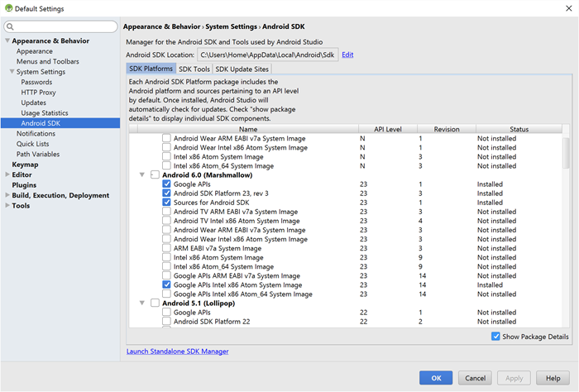Open Notifications settings
The height and width of the screenshot is (392, 579).
(36, 134)
